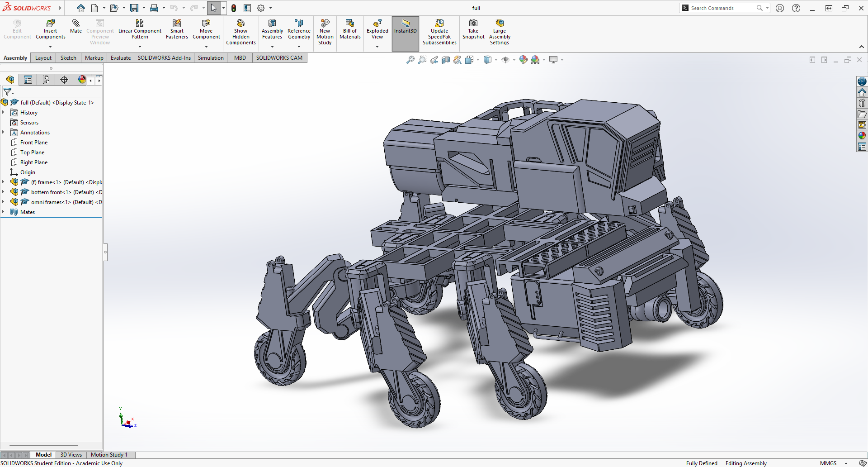This screenshot has width=868, height=467.
Task: Open Insert Components tool
Action: click(x=51, y=24)
